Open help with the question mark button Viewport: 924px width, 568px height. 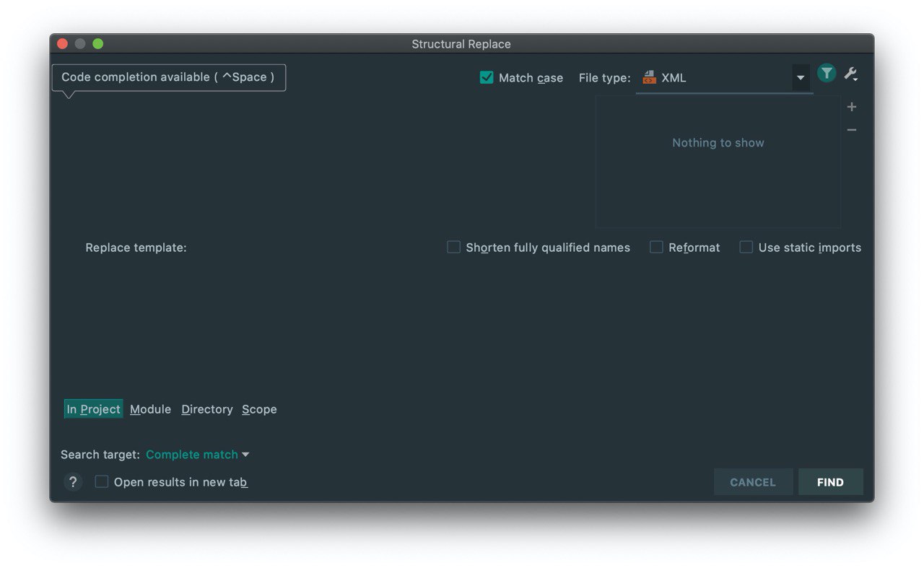(73, 482)
